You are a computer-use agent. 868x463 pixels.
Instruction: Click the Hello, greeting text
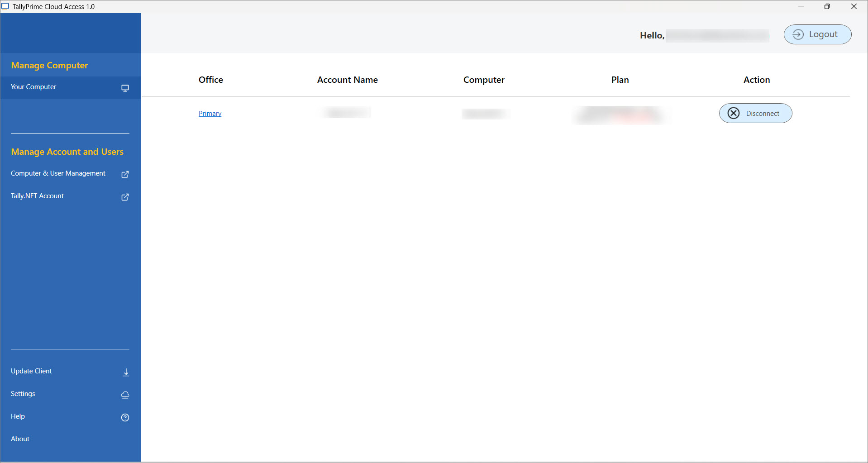(x=652, y=35)
